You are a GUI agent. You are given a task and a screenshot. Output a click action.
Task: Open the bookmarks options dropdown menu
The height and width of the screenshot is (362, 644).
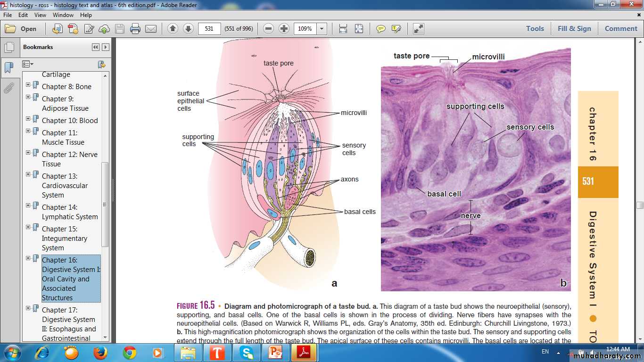tap(28, 64)
